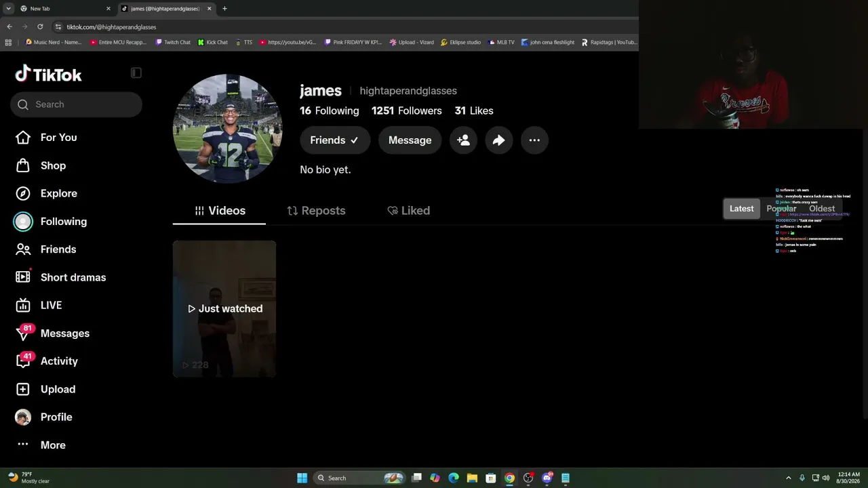Open profile more options ellipsis
The height and width of the screenshot is (488, 868).
534,140
